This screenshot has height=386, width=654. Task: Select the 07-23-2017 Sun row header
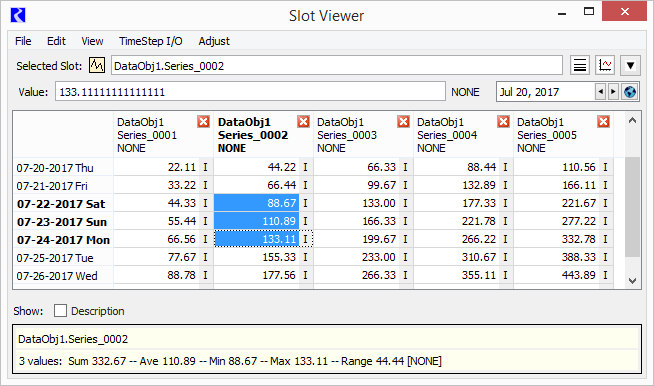[63, 221]
